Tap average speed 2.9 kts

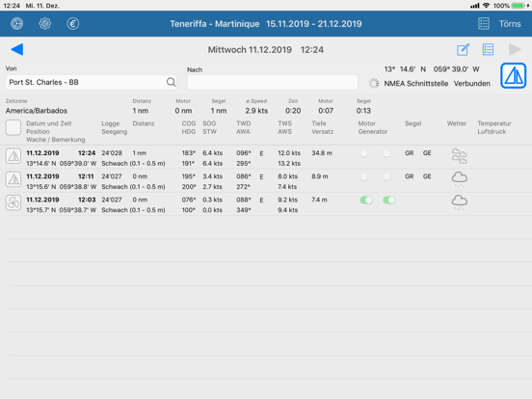pyautogui.click(x=256, y=111)
